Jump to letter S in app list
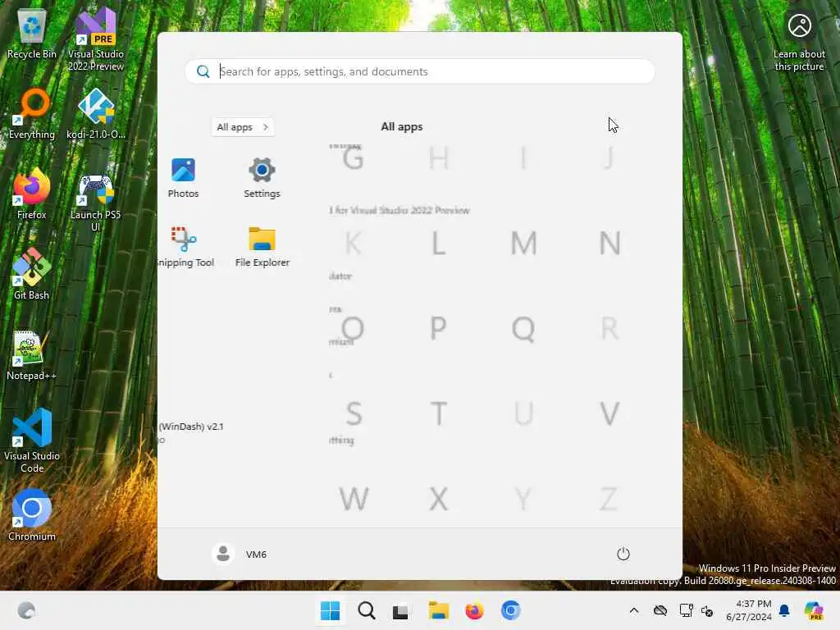Screen dimensions: 840x630 click(353, 413)
